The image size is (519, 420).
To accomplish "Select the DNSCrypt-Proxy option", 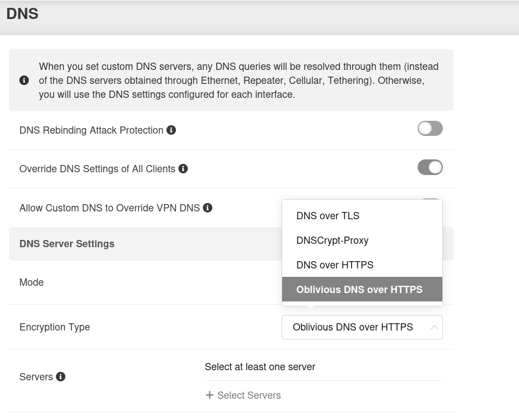I will (333, 240).
